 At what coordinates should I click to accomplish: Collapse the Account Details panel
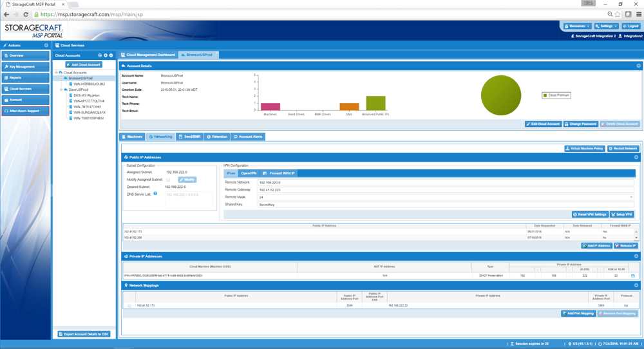[638, 66]
